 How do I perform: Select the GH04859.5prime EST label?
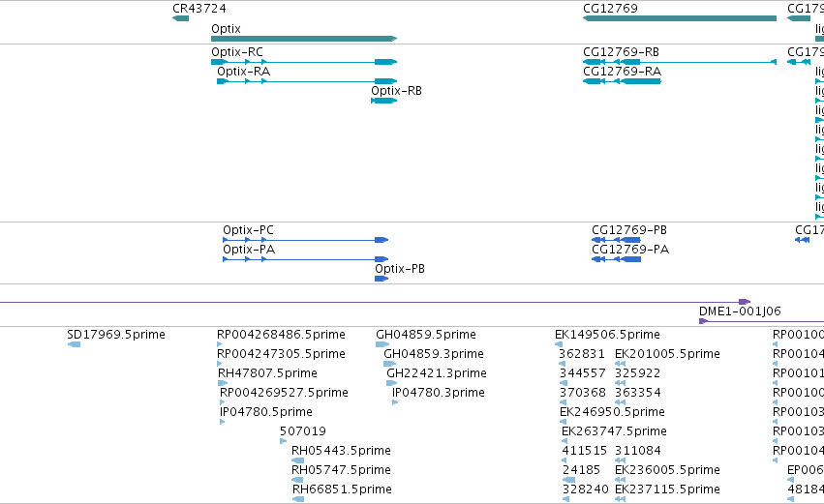pyautogui.click(x=426, y=335)
